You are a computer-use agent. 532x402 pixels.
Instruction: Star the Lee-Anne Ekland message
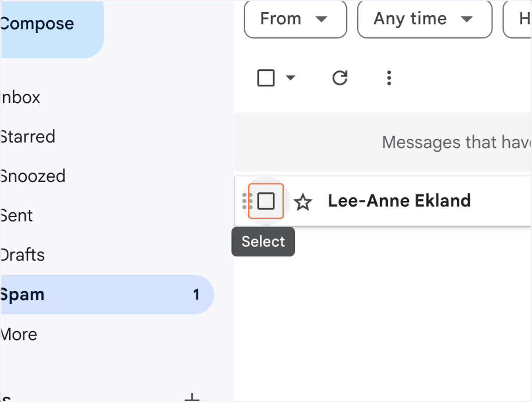coord(303,202)
